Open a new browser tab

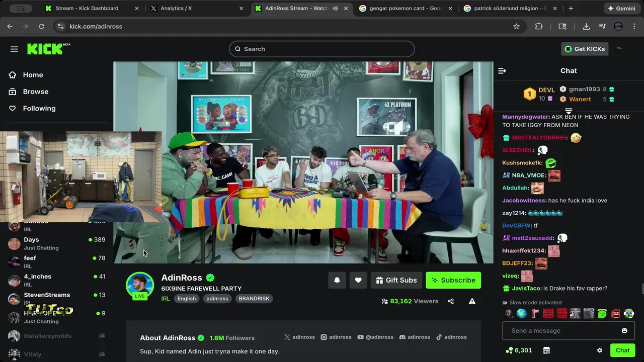[x=571, y=9]
